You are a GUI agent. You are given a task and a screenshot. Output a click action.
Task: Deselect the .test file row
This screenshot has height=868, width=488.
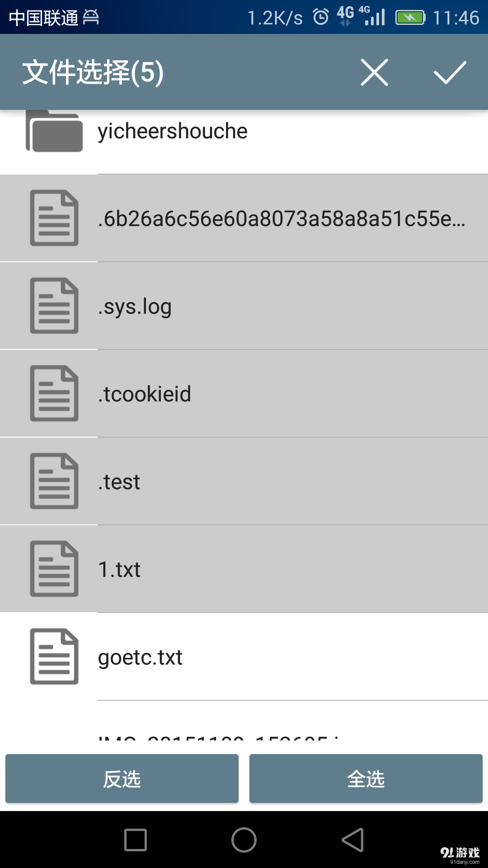pos(271,482)
